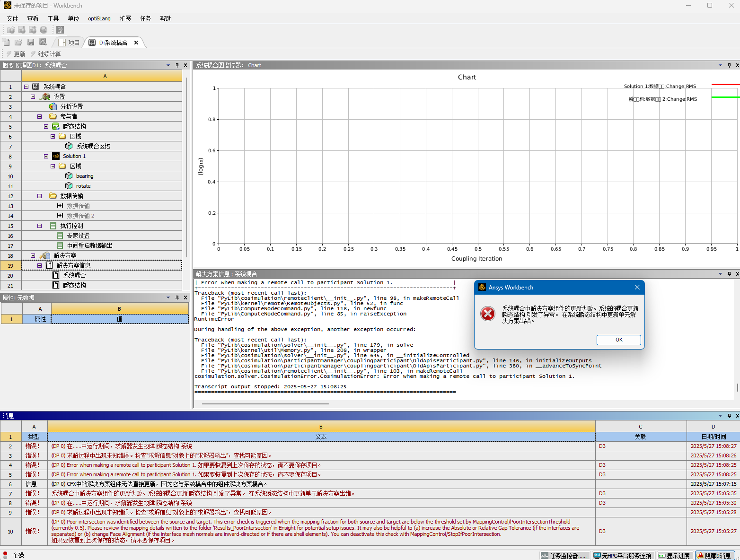Click the bearing region cube icon
The height and width of the screenshot is (560, 740).
click(69, 176)
